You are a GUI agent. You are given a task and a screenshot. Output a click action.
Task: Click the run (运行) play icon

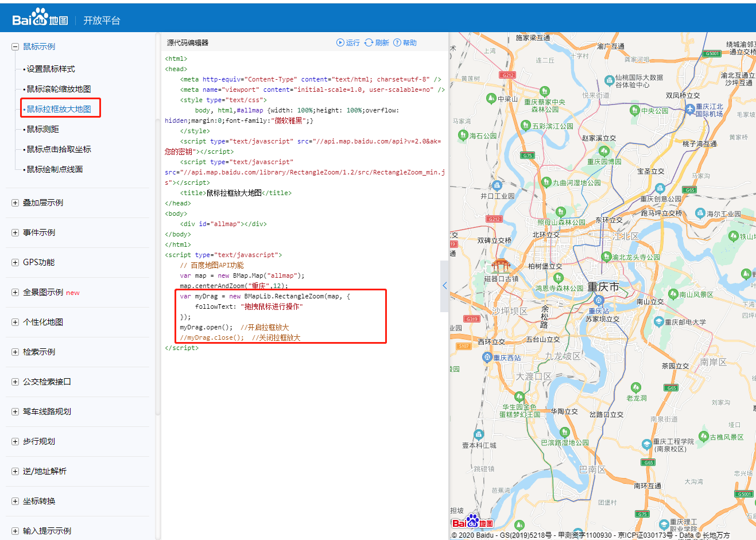click(x=340, y=42)
